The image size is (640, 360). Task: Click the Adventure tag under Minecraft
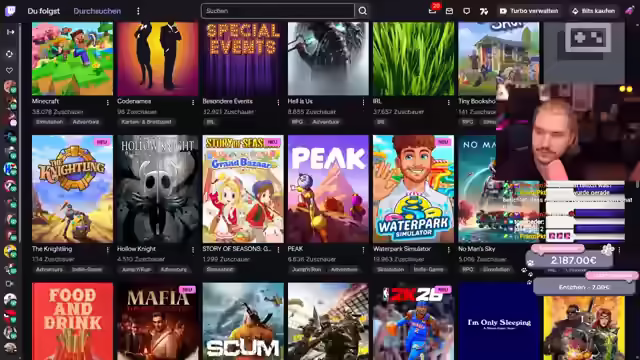pos(86,122)
